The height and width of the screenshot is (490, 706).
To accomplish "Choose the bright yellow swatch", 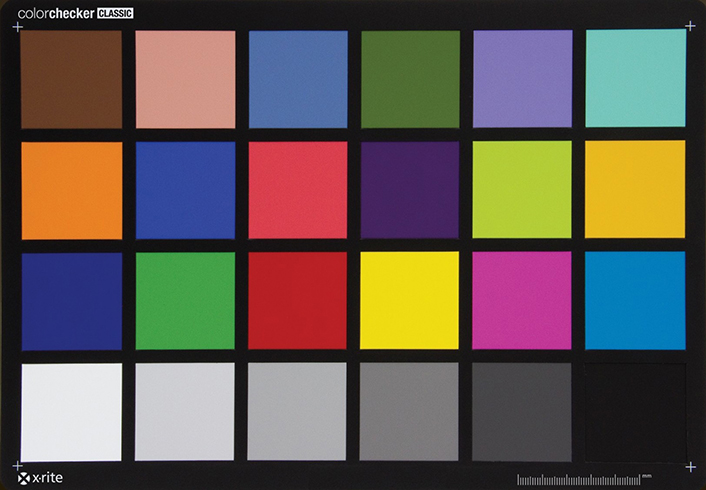I will [x=409, y=300].
